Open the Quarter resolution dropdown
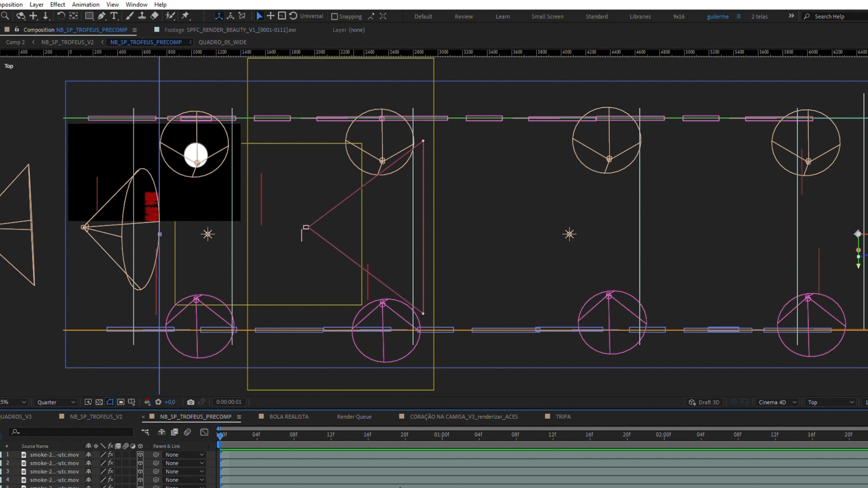The height and width of the screenshot is (488, 868). [x=56, y=402]
